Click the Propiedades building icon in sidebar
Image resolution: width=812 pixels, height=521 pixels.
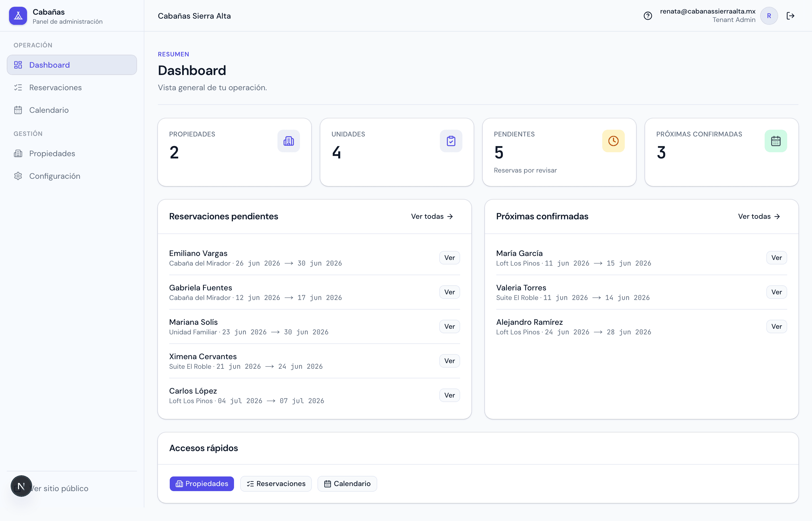tap(18, 154)
